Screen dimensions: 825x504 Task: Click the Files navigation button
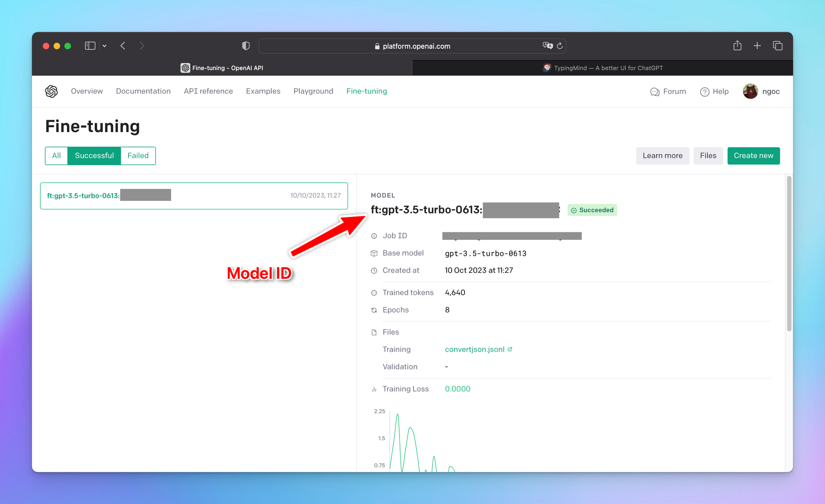708,156
